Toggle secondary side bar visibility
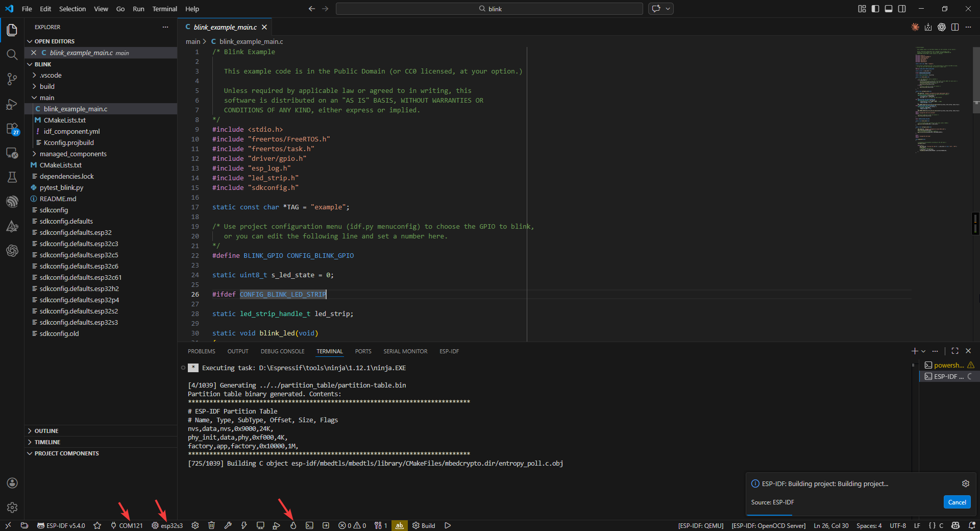Screen dimensions: 980x531 click(902, 9)
